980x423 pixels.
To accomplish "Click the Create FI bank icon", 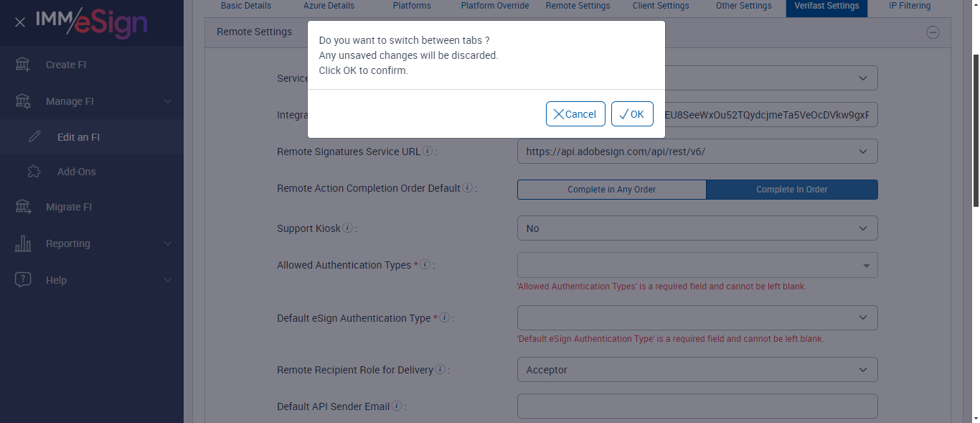I will click(23, 65).
